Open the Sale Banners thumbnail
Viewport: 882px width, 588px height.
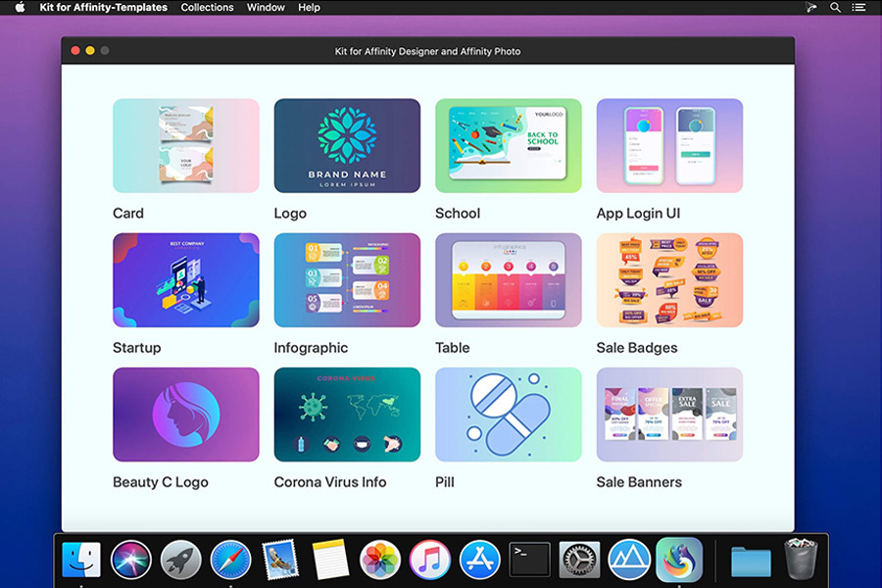pyautogui.click(x=669, y=415)
